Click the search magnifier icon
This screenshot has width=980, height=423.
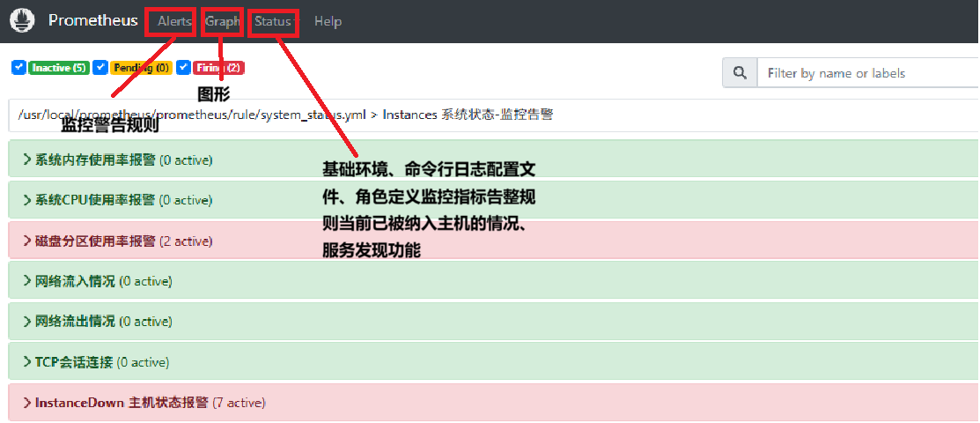point(740,73)
